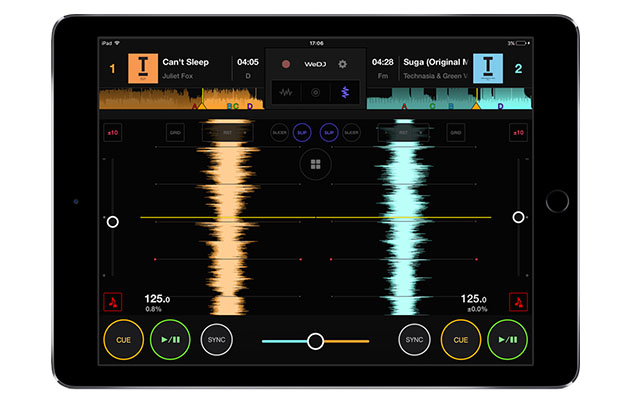Enable the SLICER on deck 1
The image size is (630, 400).
(x=279, y=132)
